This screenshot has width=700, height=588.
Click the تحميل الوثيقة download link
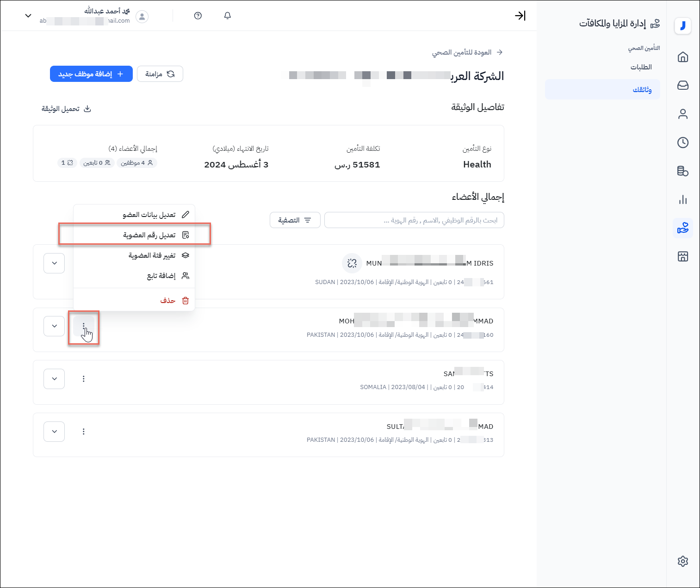coord(66,109)
